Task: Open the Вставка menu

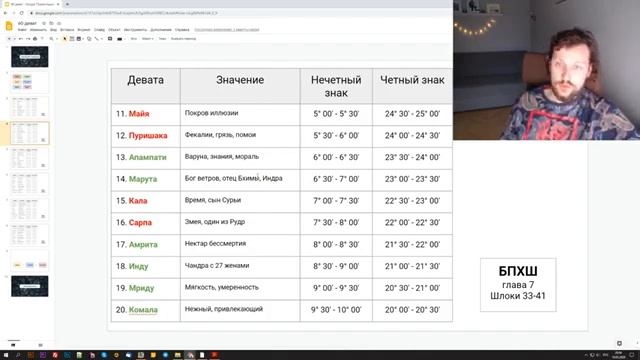Action: (67, 30)
